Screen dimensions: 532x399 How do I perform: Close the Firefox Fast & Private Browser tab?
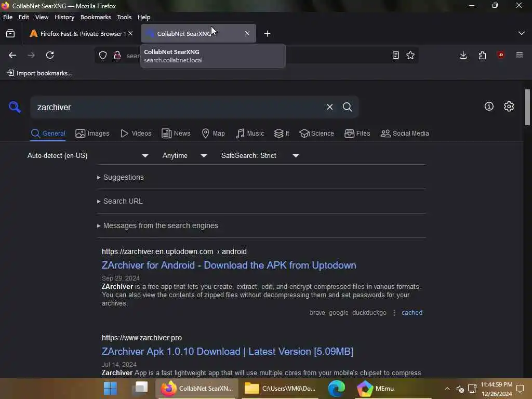pos(130,33)
